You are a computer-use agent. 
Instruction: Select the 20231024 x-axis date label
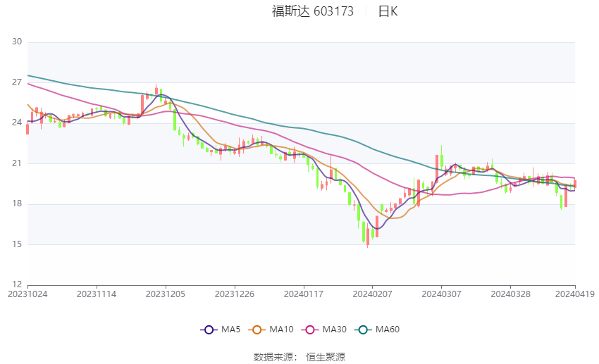27,294
